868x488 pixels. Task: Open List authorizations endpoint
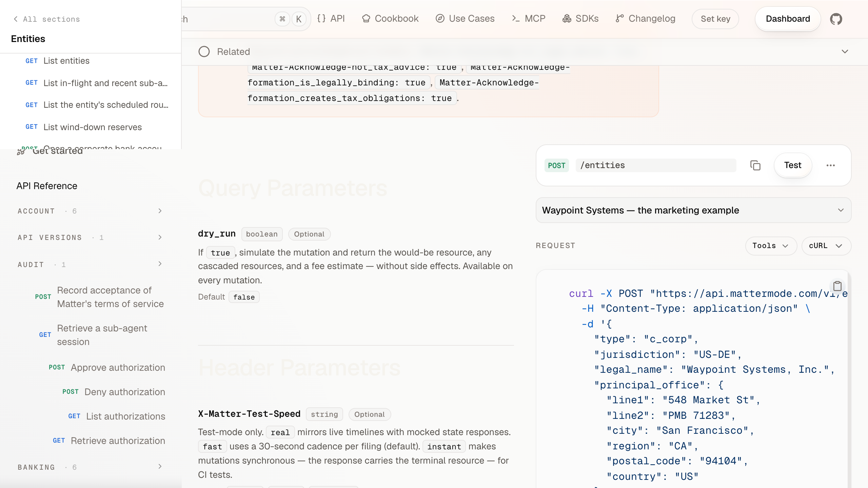coord(117,416)
